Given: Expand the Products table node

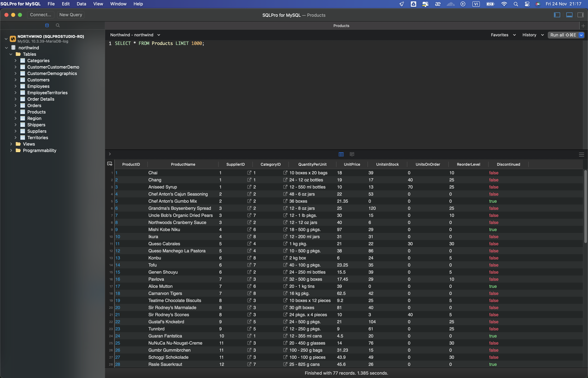Looking at the screenshot, I should (16, 112).
